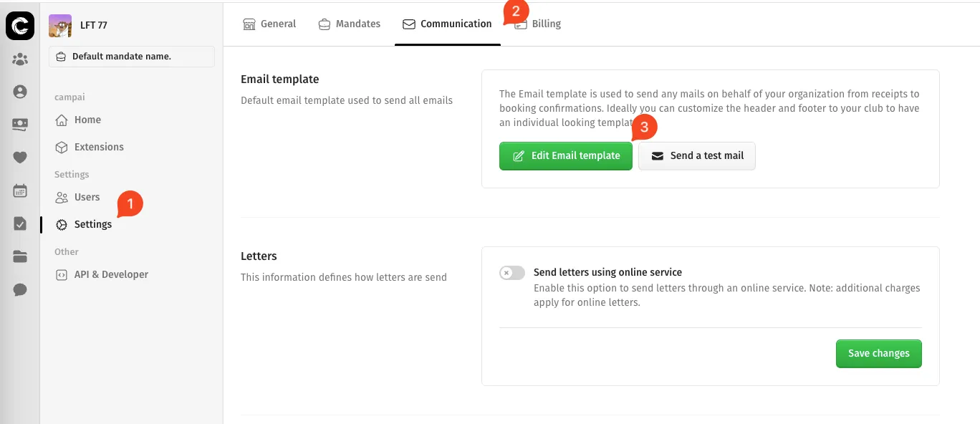Open the Default mandate name selector
Image resolution: width=980 pixels, height=424 pixels.
coord(132,57)
